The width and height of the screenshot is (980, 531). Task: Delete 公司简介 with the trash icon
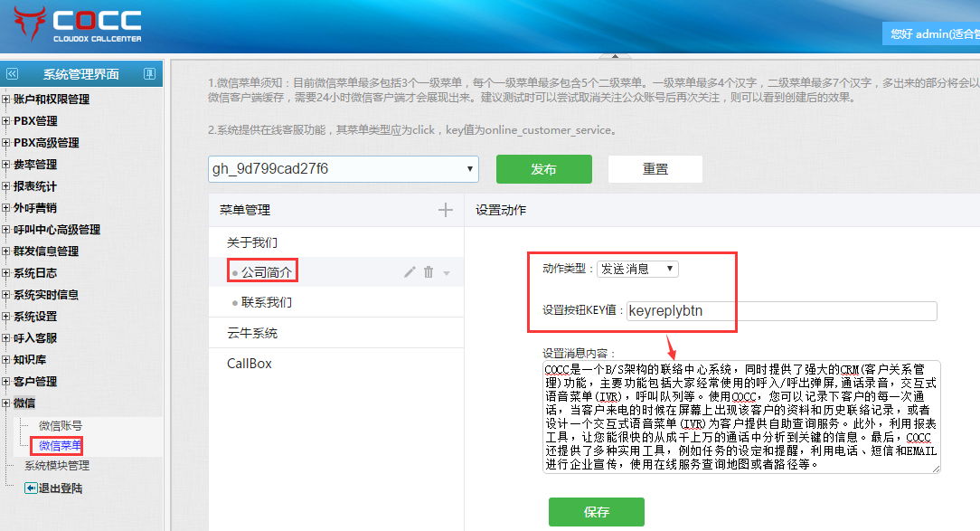tap(429, 272)
